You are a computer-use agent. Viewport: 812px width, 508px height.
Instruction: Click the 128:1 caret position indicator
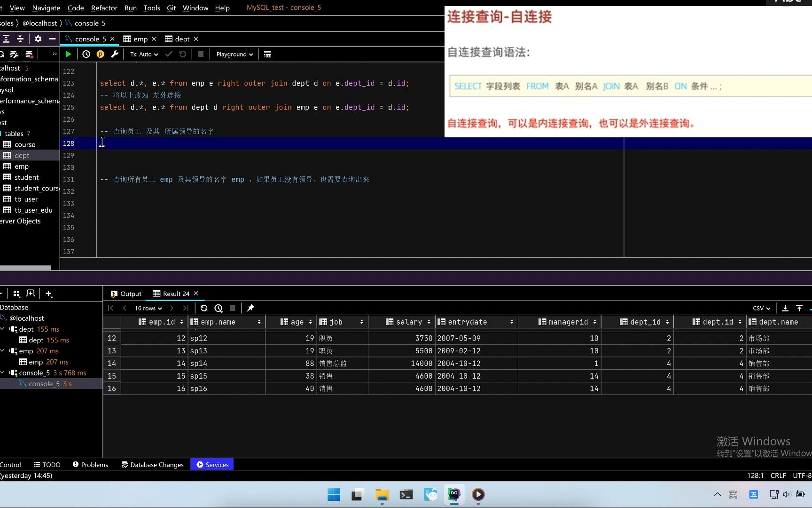point(755,476)
